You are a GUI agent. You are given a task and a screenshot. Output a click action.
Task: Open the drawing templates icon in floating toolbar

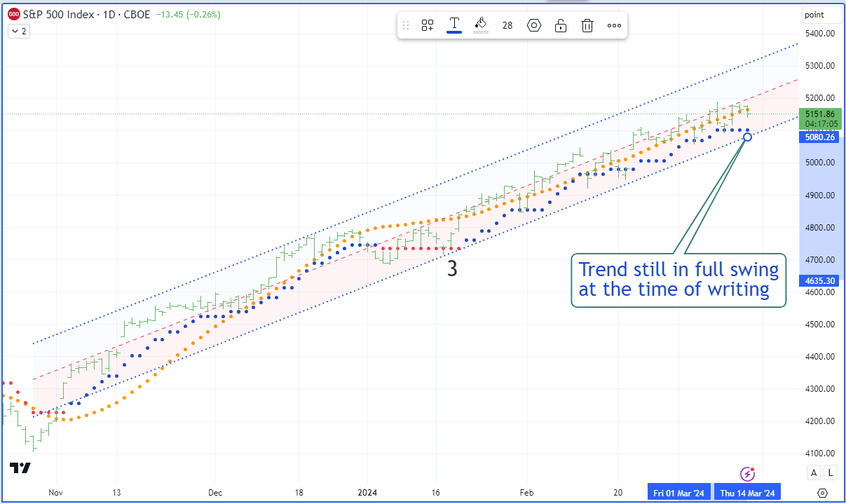[428, 25]
